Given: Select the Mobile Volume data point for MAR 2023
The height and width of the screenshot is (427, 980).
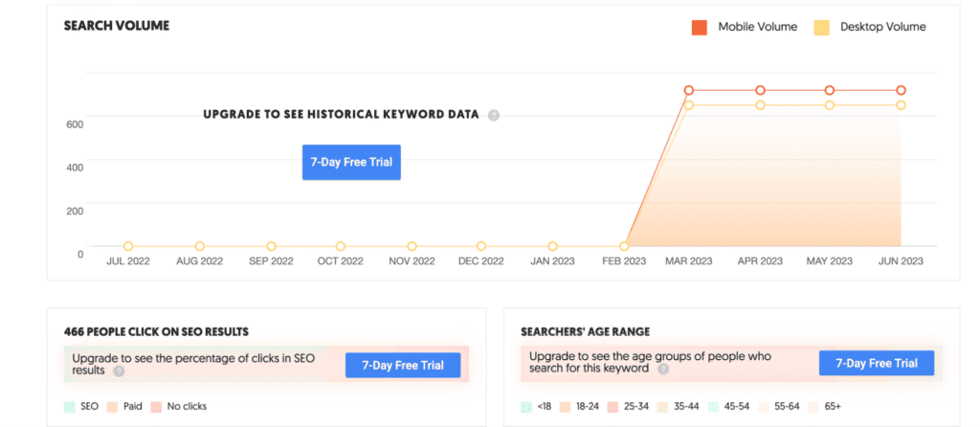Looking at the screenshot, I should [x=689, y=90].
